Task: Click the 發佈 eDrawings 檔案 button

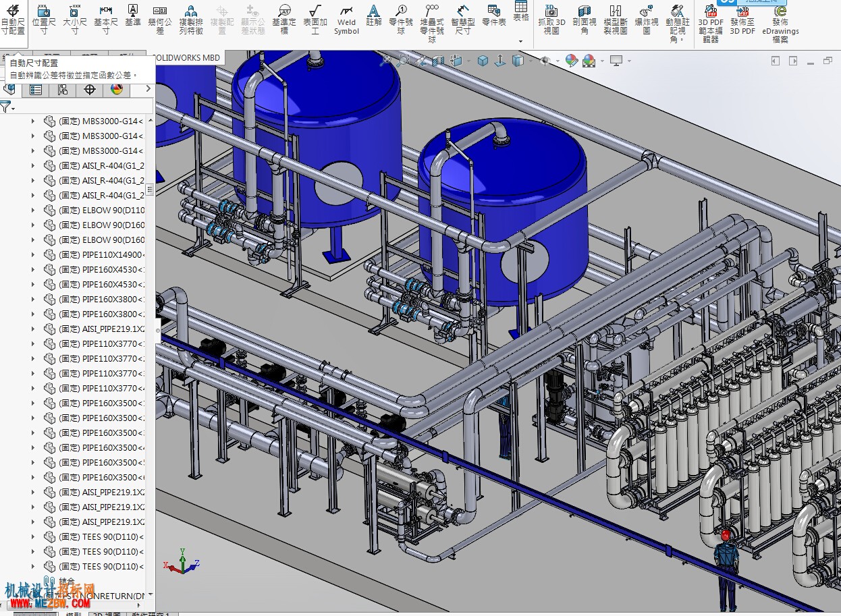Action: 780,20
